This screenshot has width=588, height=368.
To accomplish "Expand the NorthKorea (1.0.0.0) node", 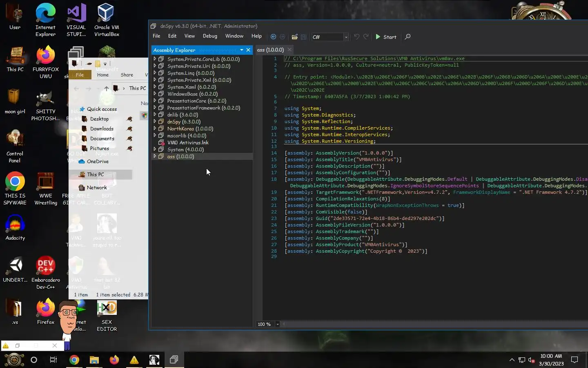I will (x=155, y=128).
